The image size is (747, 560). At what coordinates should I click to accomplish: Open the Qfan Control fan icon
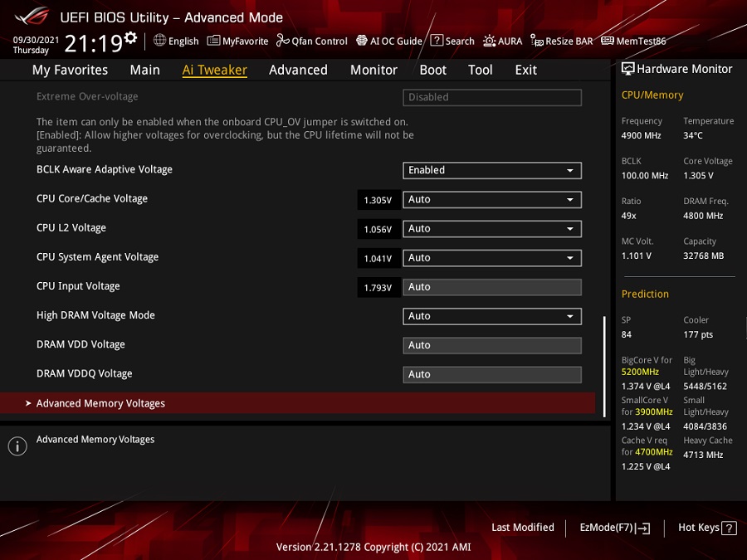tap(282, 41)
